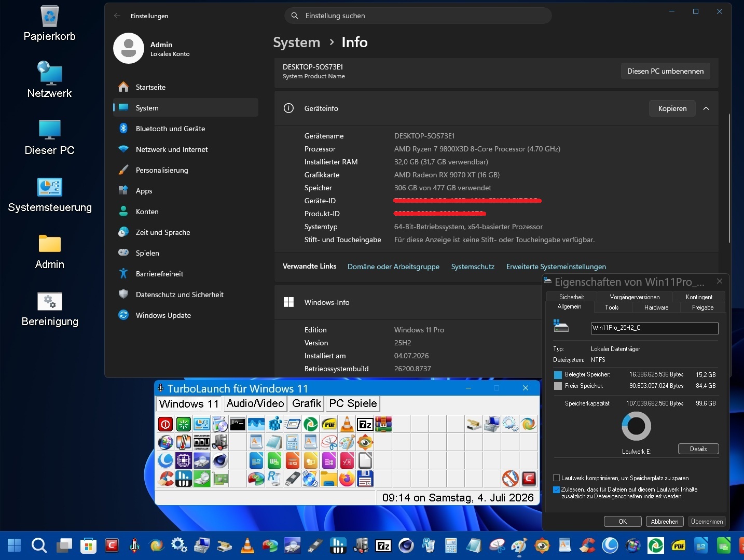Launch the scissors snipping tool icon in TurboLaunch
The height and width of the screenshot is (560, 744).
click(329, 442)
